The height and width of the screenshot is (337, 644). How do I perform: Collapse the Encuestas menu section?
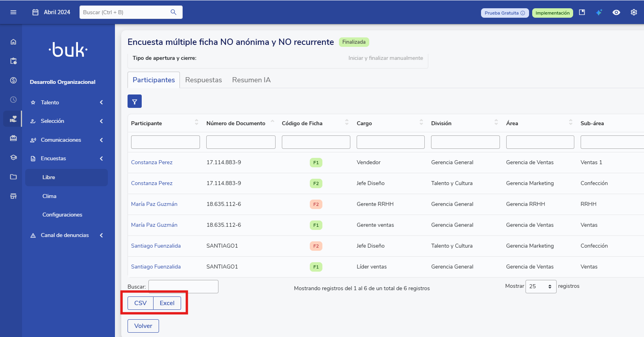[66, 158]
